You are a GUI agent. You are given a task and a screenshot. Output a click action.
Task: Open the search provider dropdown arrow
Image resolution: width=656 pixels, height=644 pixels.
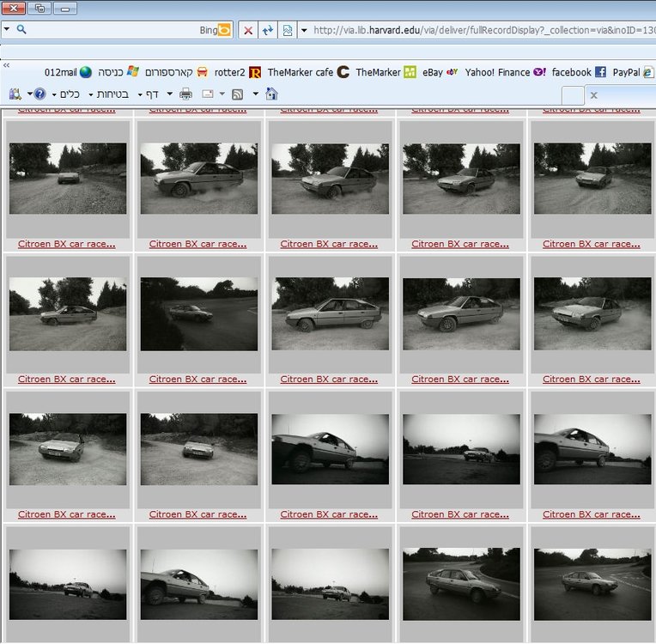click(7, 29)
